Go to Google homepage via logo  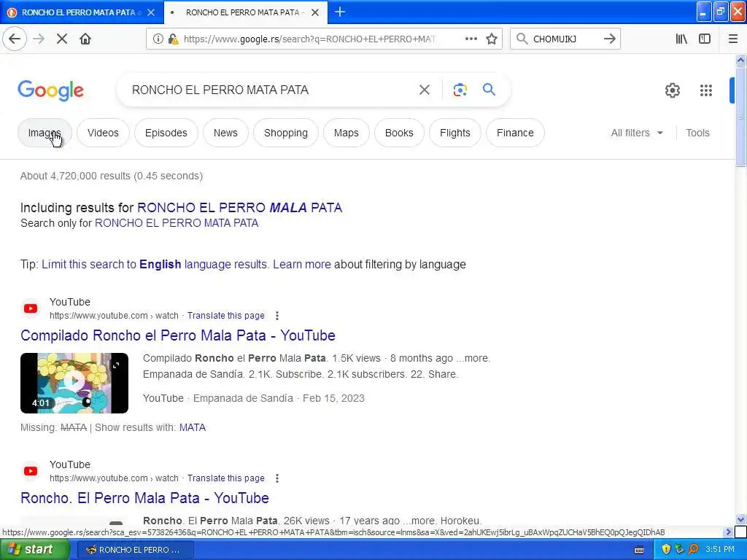click(50, 90)
